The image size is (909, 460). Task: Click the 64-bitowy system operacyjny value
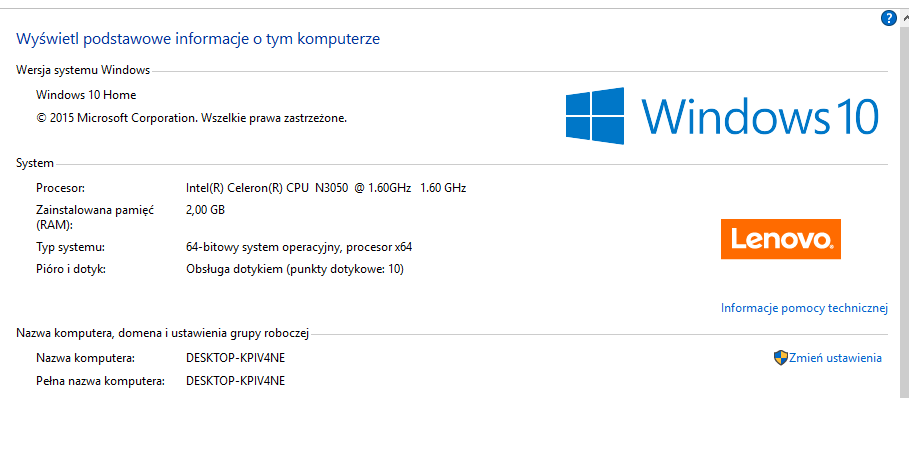pyautogui.click(x=299, y=247)
